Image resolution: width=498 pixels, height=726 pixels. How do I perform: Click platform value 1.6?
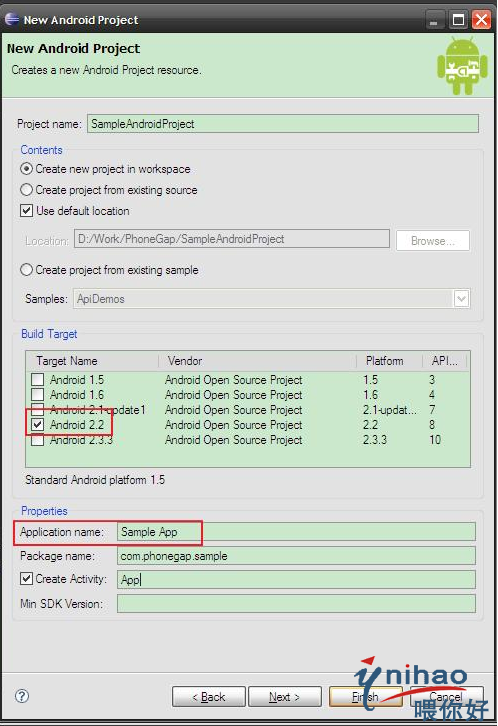(x=371, y=395)
